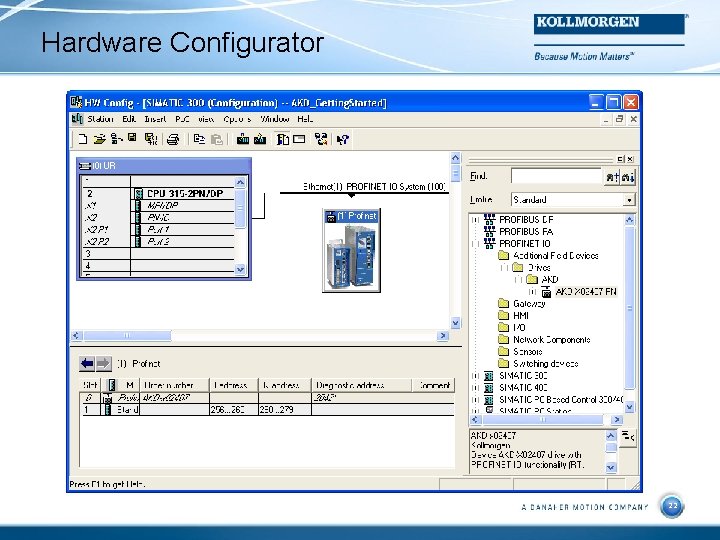This screenshot has height=540, width=720.
Task: Click the station icon in menu bar
Action: (77, 119)
